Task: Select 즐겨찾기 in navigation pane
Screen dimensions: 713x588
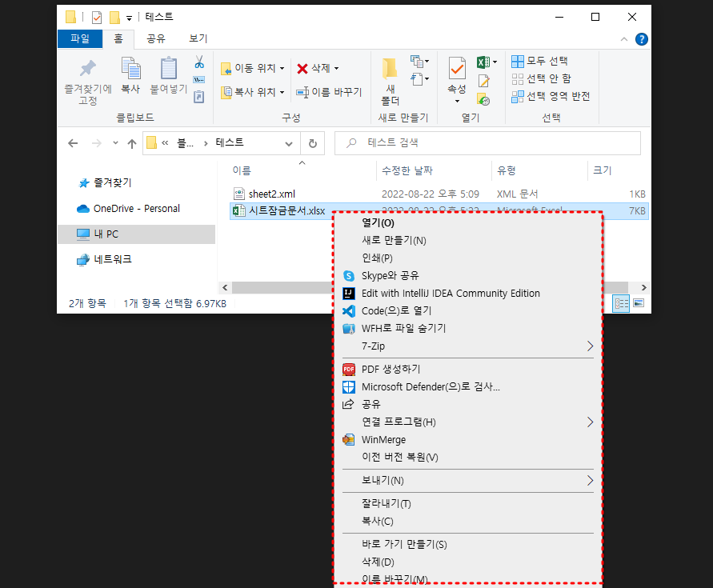Action: (105, 183)
